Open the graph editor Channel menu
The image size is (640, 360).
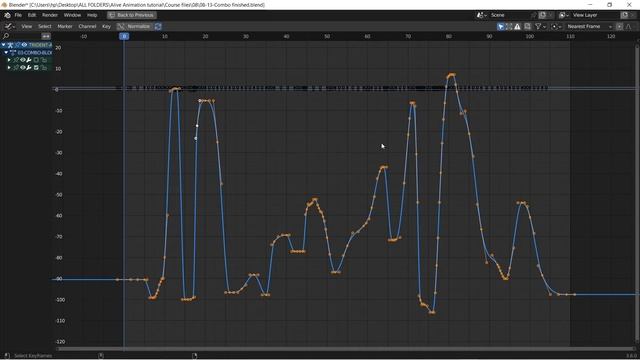87,27
